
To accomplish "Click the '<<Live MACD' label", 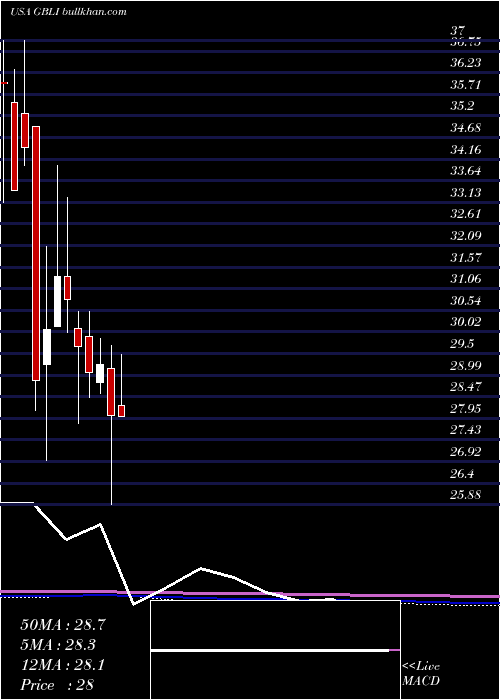I will 421,674.
